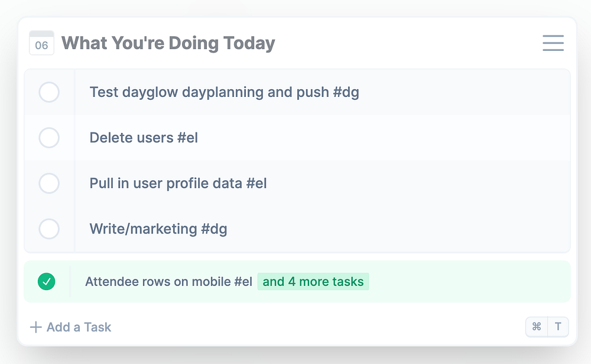Mark Delete users task as done
Image resolution: width=591 pixels, height=364 pixels.
pos(49,138)
